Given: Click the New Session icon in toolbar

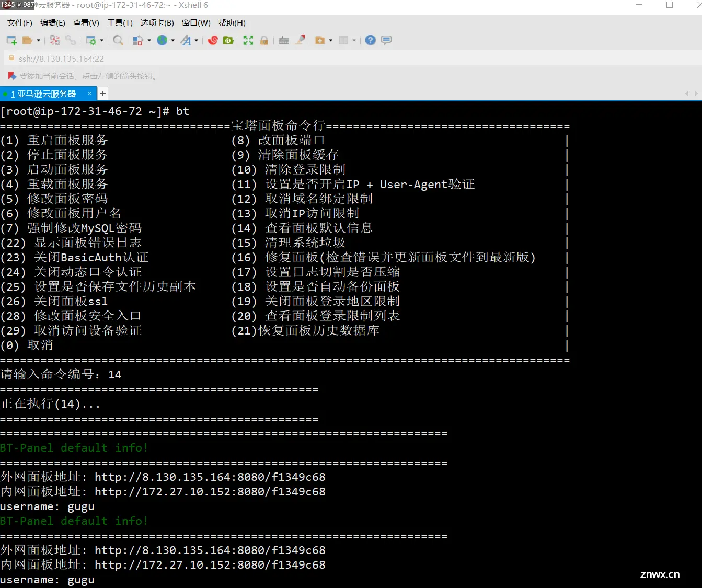Looking at the screenshot, I should pyautogui.click(x=11, y=40).
